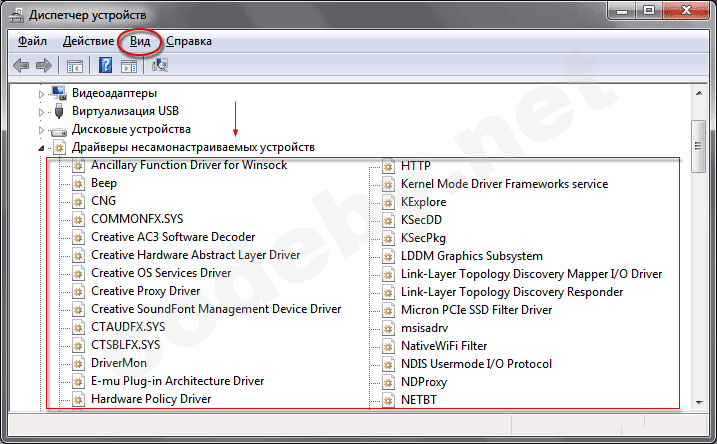Expand the Видеоадаптеры node
Screen dimensions: 717x444
click(41, 94)
